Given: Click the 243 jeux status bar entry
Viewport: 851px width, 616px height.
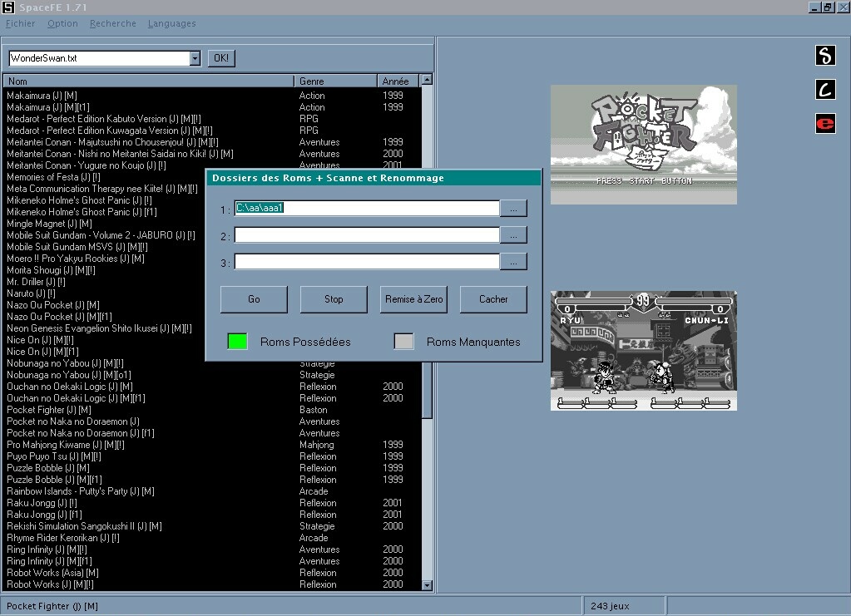Looking at the screenshot, I should point(624,606).
